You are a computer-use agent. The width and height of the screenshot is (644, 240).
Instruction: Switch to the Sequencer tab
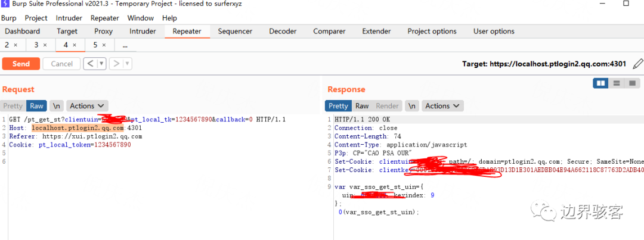coord(235,31)
